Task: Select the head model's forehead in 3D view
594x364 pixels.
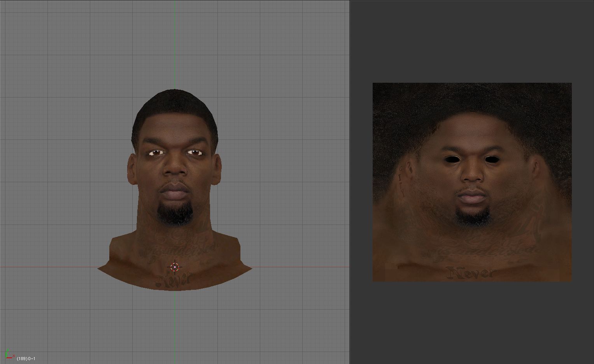Action: [x=175, y=132]
